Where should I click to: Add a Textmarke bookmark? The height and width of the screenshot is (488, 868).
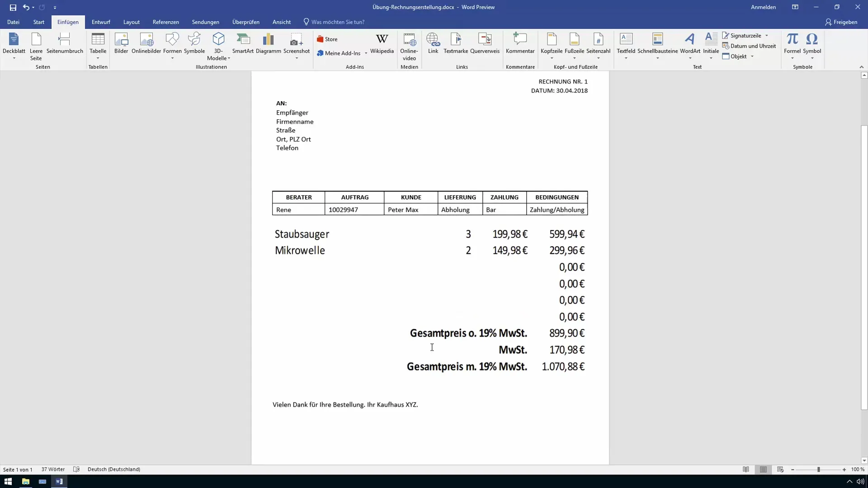pyautogui.click(x=456, y=44)
